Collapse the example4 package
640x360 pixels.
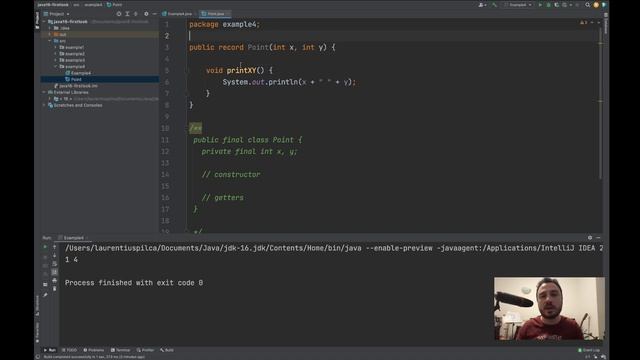pos(56,67)
